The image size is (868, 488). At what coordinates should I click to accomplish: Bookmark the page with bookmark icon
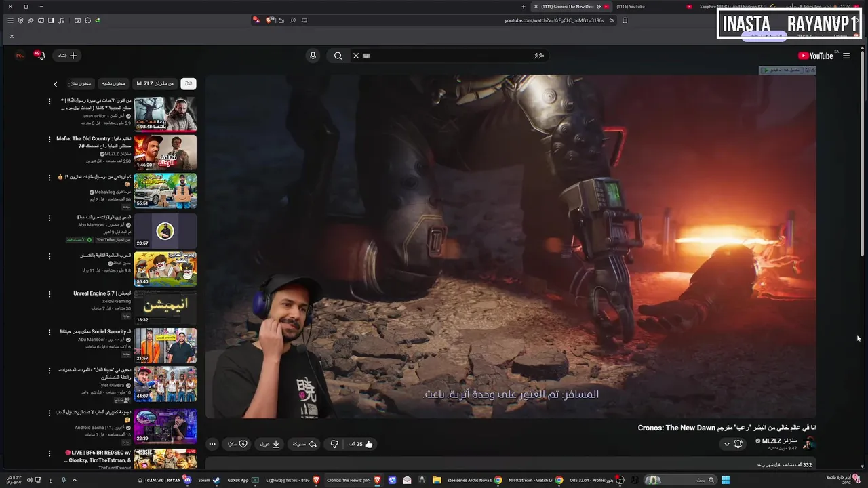pyautogui.click(x=625, y=20)
